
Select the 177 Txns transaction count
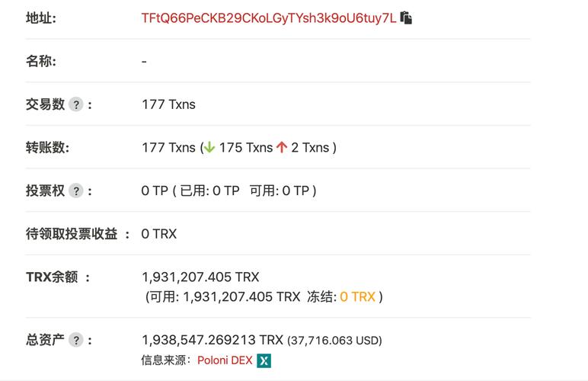coord(168,104)
